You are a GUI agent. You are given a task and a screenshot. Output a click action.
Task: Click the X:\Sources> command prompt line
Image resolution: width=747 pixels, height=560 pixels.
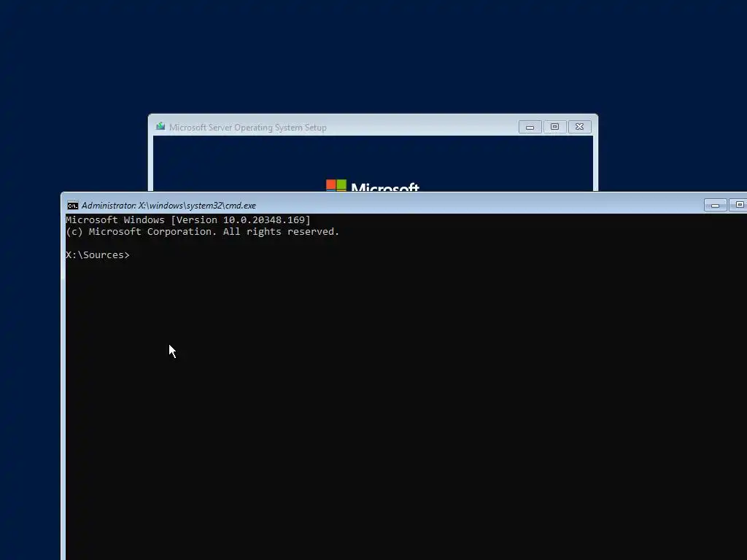coord(98,254)
